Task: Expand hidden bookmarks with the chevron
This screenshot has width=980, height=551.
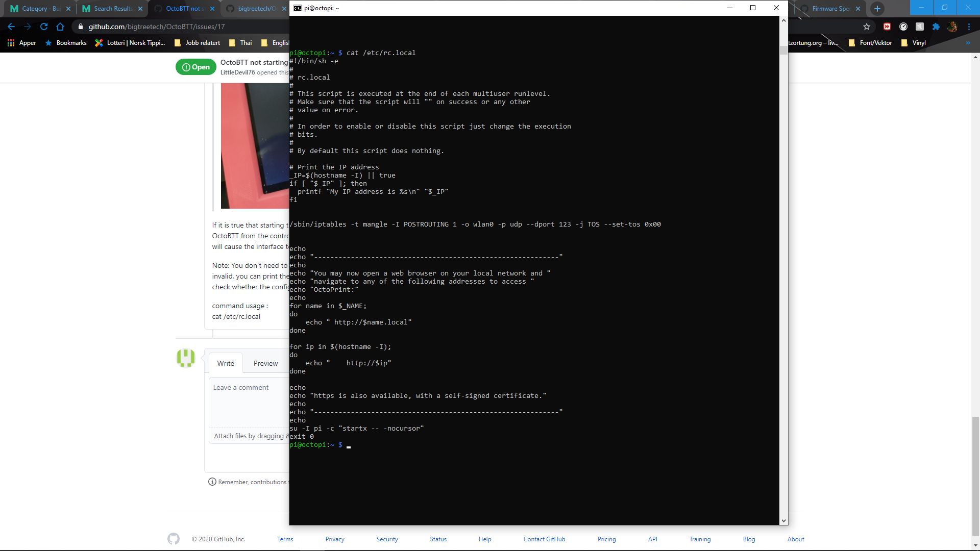Action: click(967, 43)
